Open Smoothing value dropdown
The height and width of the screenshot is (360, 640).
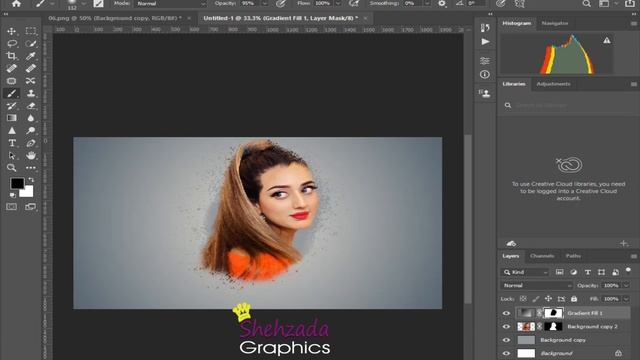pos(427,4)
